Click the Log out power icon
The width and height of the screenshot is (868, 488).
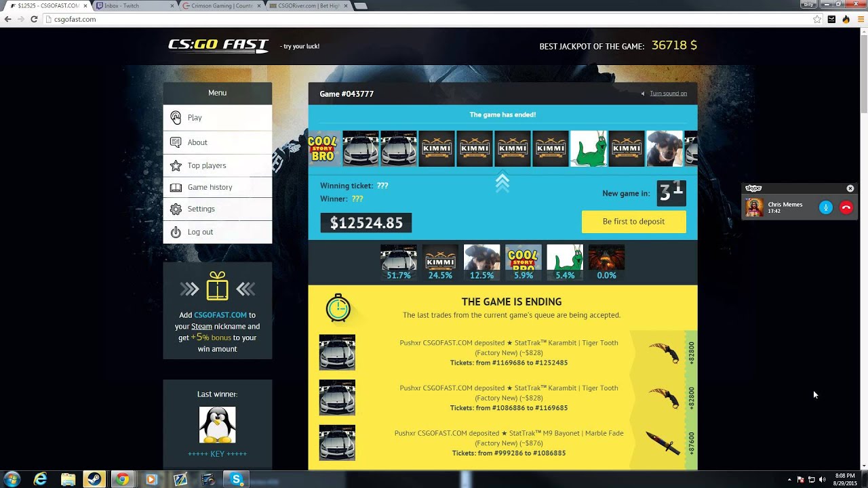pos(176,232)
